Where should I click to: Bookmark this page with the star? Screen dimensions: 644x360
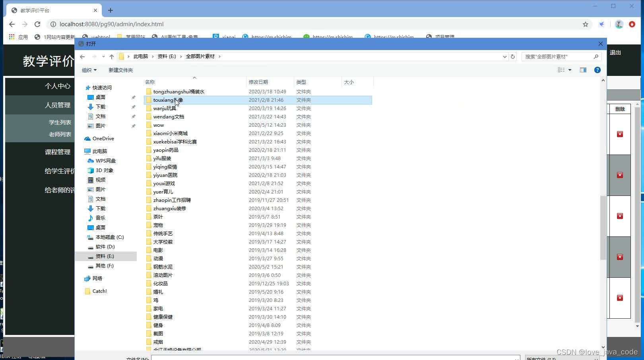[586, 24]
